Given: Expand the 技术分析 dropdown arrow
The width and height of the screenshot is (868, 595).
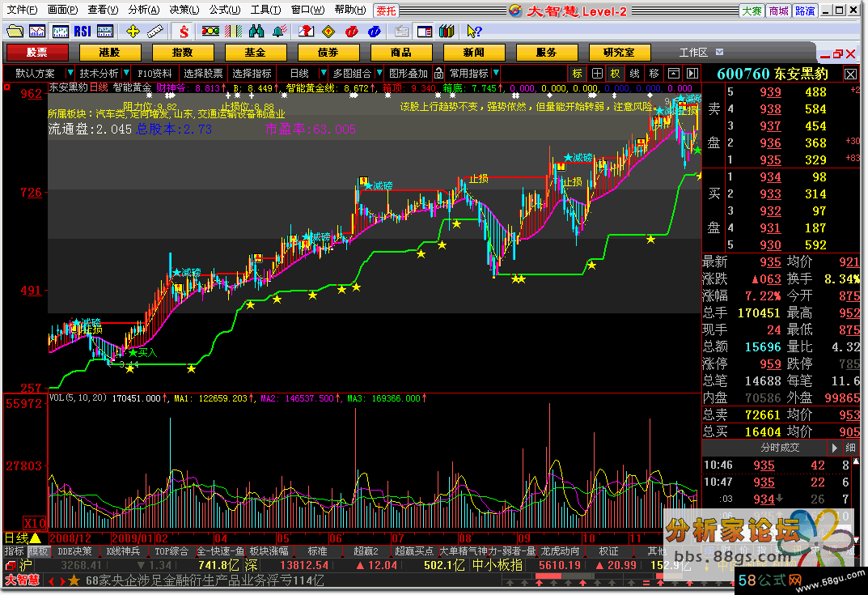Looking at the screenshot, I should (x=126, y=73).
